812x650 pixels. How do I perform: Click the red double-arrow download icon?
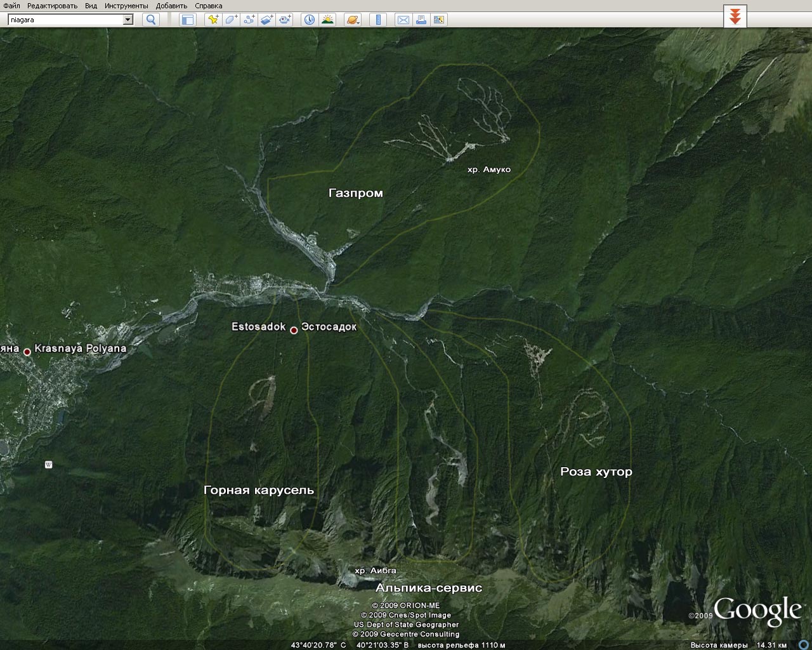tap(735, 17)
